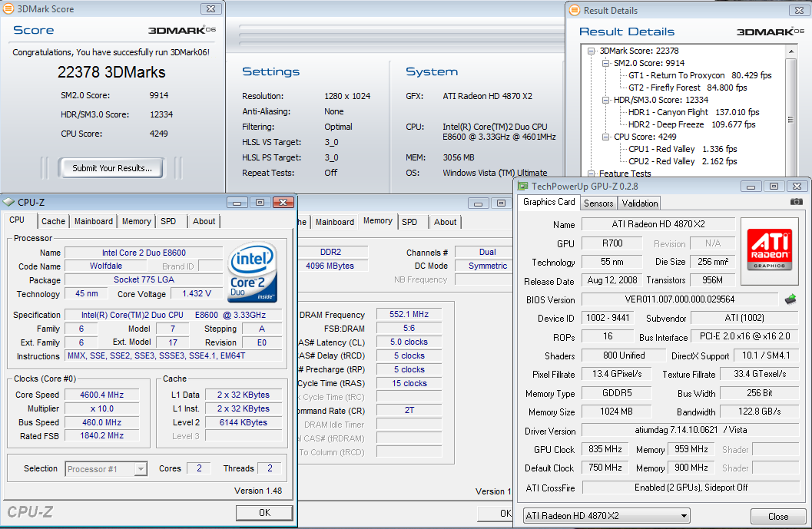The width and height of the screenshot is (812, 529).
Task: Click the DRAM Frequency value 552.1 MHz
Action: tap(409, 314)
